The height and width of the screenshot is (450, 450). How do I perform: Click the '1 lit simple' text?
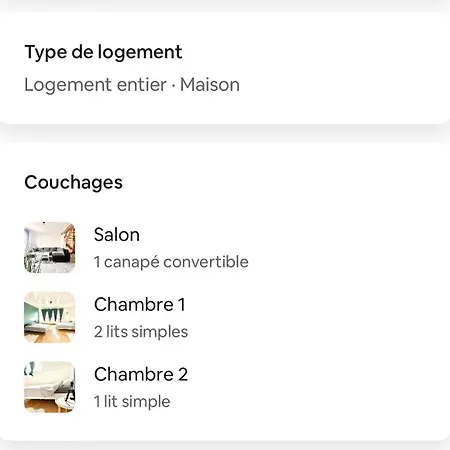(132, 401)
